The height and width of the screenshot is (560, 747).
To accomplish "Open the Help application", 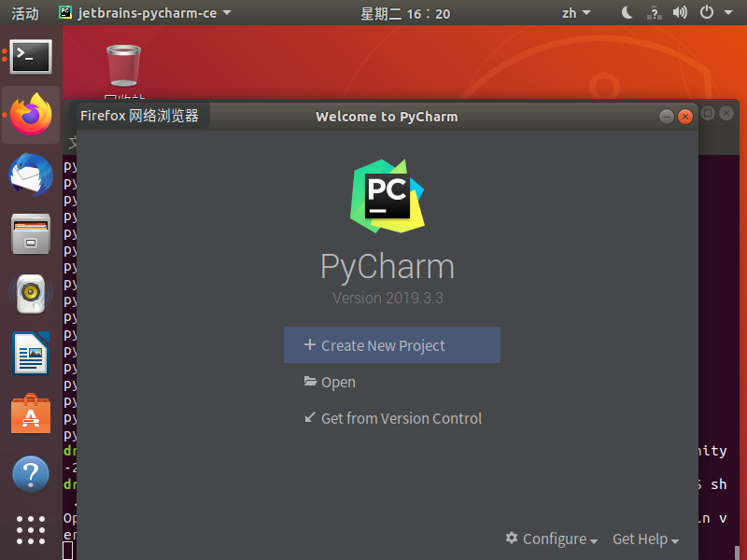I will [31, 474].
